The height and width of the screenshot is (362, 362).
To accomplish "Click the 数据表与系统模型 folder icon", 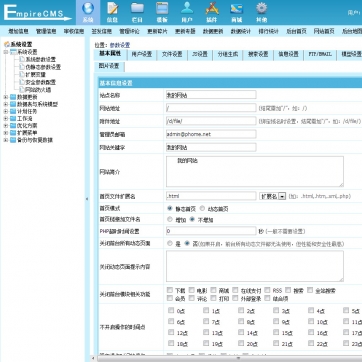I will pos(13,104).
